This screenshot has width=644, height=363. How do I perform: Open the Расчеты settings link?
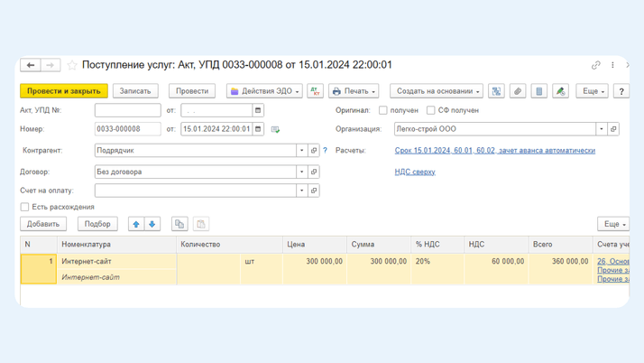[495, 151]
